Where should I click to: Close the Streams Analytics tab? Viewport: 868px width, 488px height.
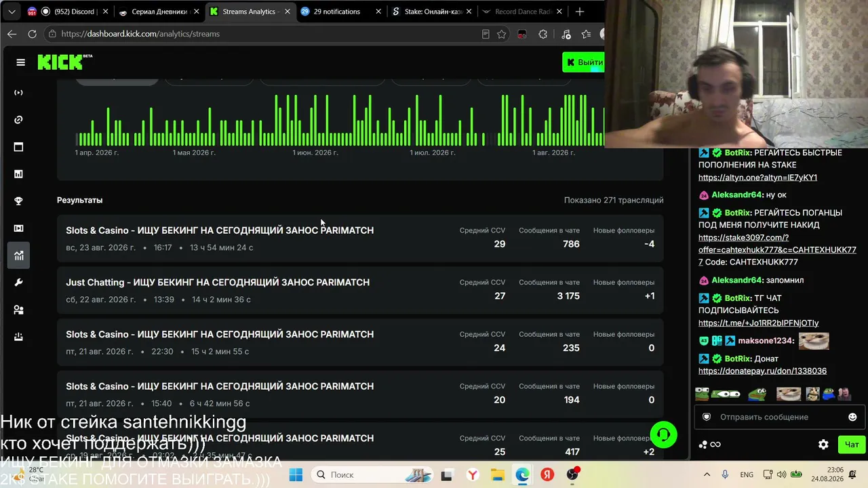click(x=288, y=12)
